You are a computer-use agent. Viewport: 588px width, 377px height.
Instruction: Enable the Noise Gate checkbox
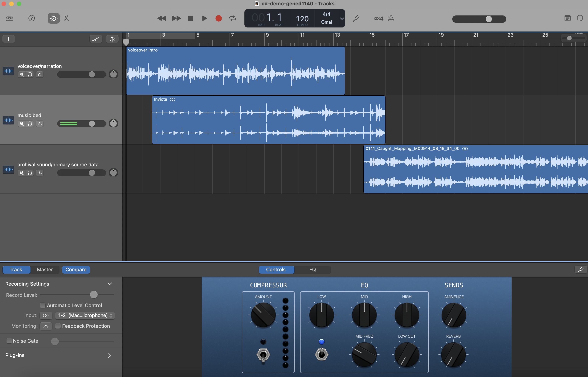point(9,341)
